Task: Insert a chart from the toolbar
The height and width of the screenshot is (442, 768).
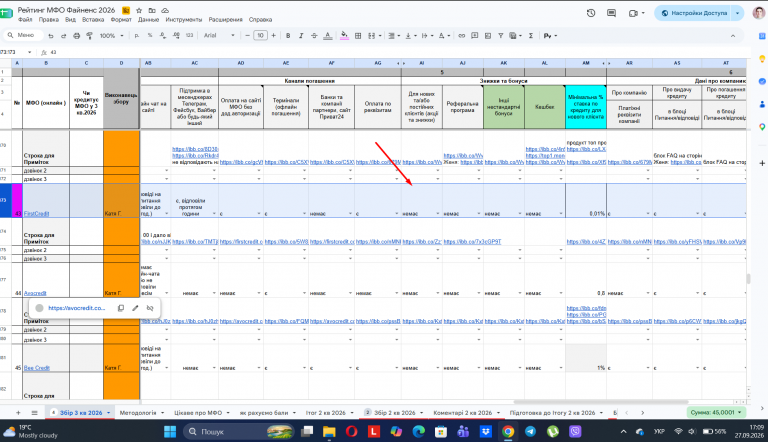Action: pyautogui.click(x=488, y=36)
